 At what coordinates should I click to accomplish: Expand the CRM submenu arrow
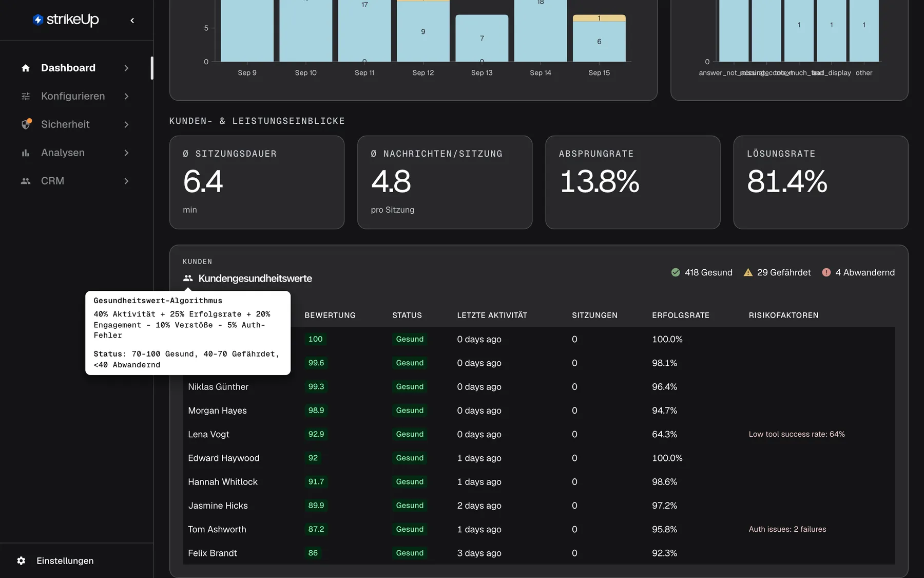126,181
